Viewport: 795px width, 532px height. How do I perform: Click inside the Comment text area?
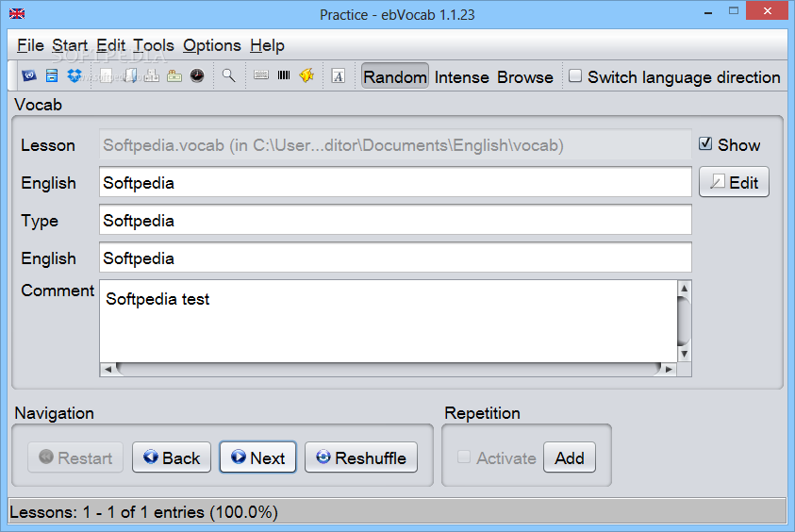389,322
